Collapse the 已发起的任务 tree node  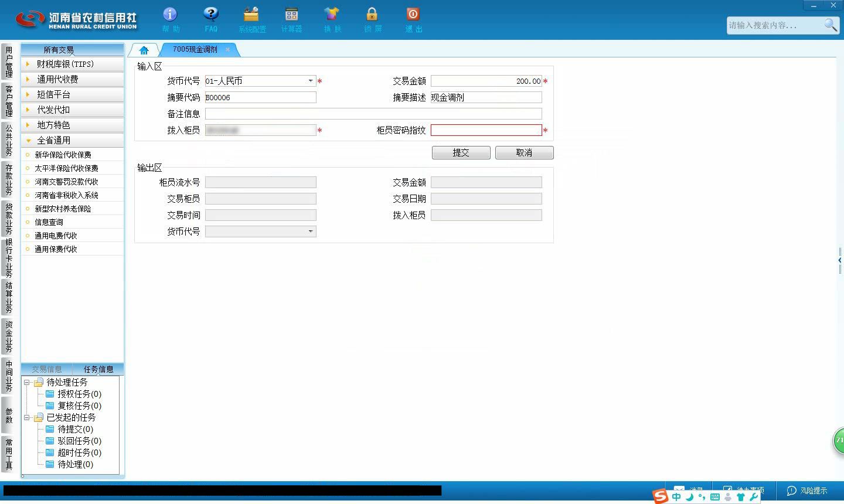pos(26,418)
